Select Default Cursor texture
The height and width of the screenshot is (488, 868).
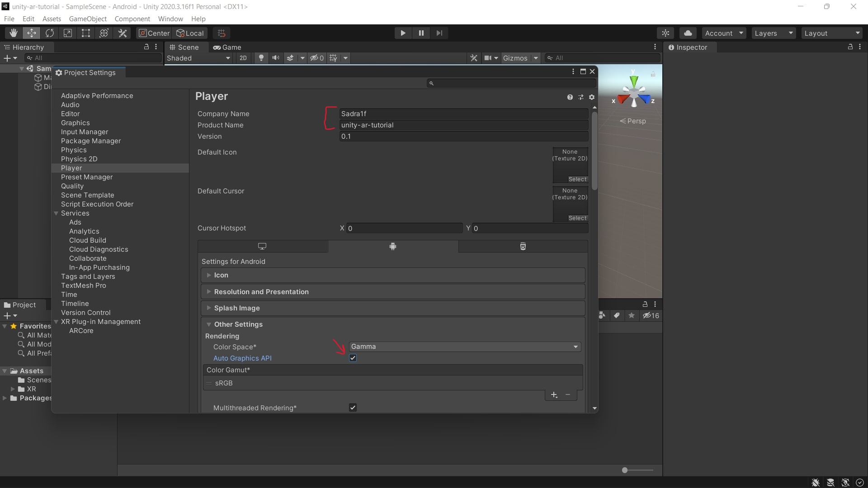(577, 218)
